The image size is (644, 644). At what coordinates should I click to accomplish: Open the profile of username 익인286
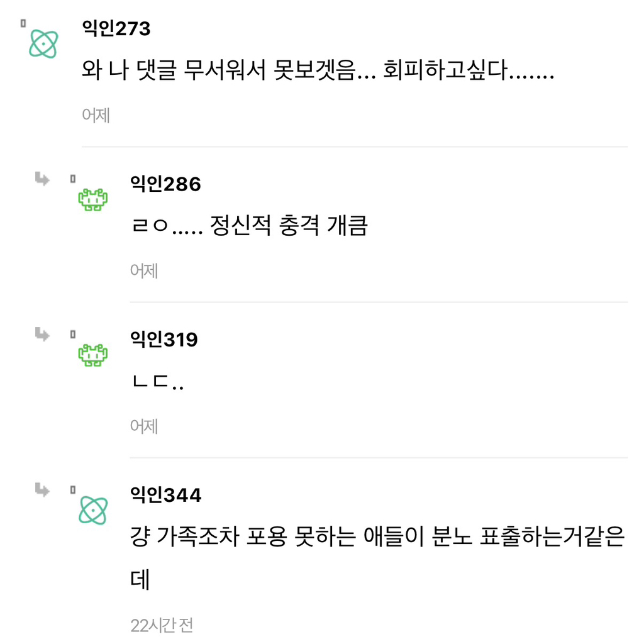(x=165, y=184)
